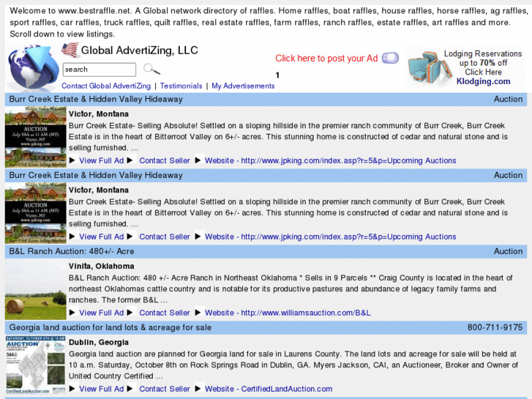Viewport: 532px width, 399px height.
Task: Click 'Georgia land auction for land lots' header
Action: click(110, 327)
